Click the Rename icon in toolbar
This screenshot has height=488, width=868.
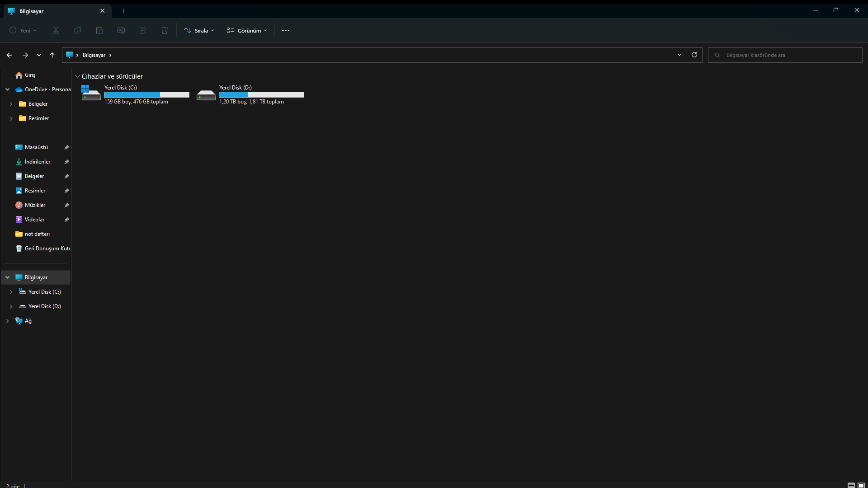(x=121, y=30)
